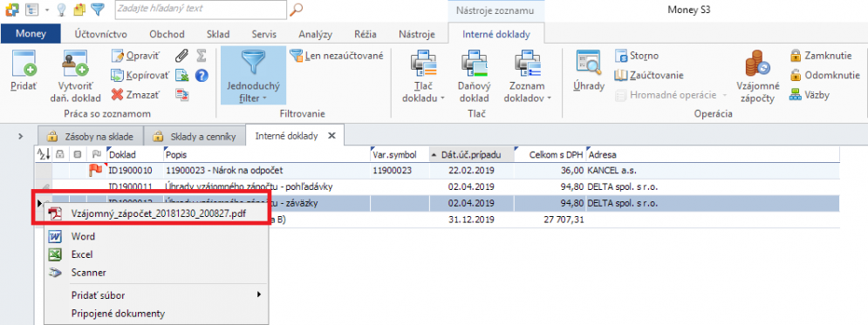Viewport: 868px width, 325px height.
Task: Click the Odomknutie unlock button
Action: [x=825, y=75]
